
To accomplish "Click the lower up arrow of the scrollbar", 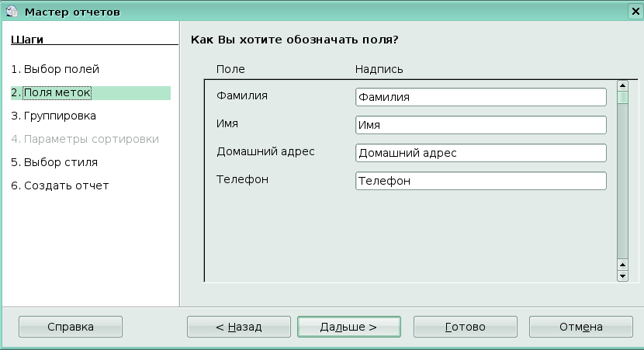I will [x=622, y=264].
